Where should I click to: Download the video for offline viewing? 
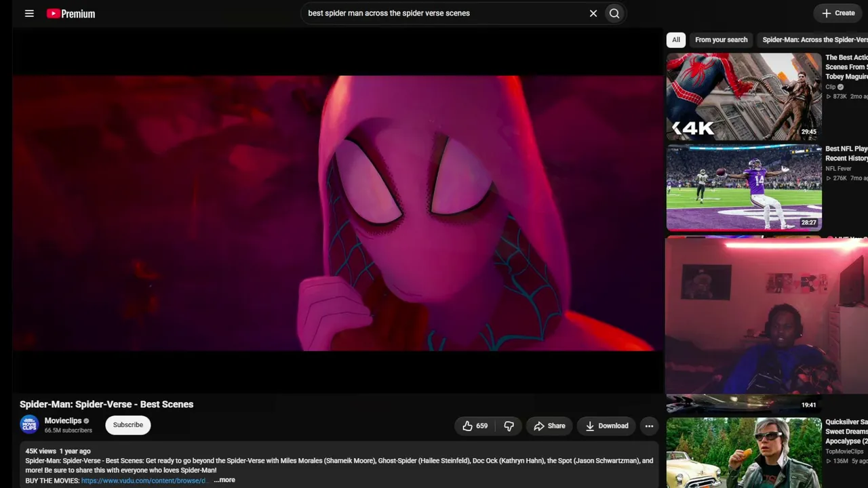tap(607, 426)
